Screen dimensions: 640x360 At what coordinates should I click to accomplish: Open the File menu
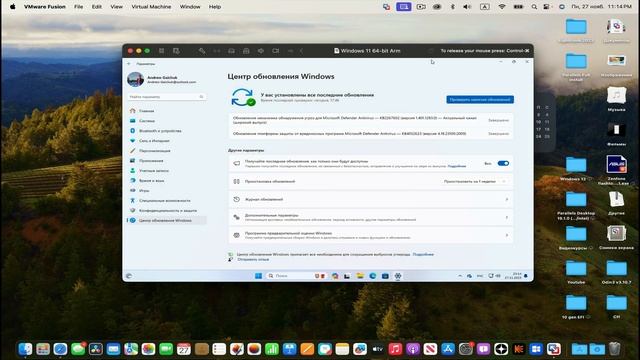pos(78,7)
